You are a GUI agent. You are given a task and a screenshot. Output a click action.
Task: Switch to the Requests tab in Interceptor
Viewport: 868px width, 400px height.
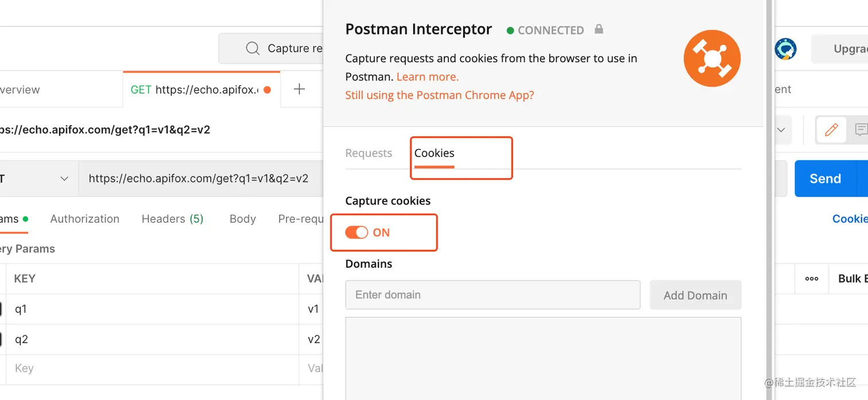tap(369, 153)
